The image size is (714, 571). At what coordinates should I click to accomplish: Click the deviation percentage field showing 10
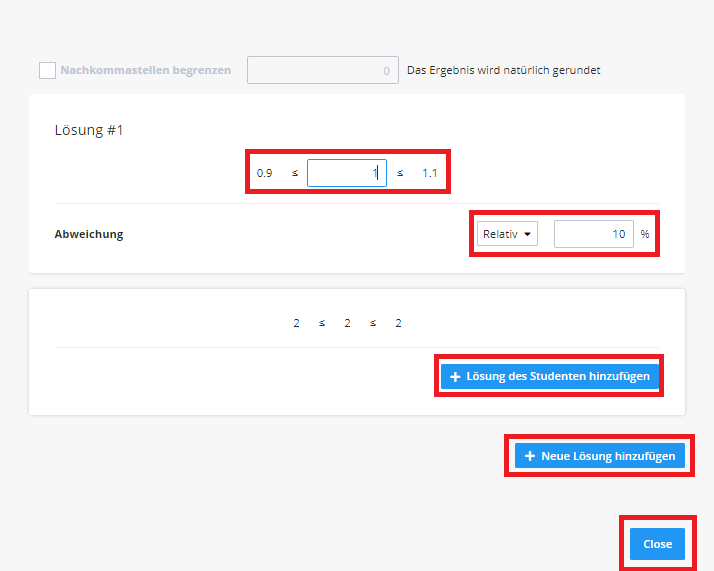594,234
